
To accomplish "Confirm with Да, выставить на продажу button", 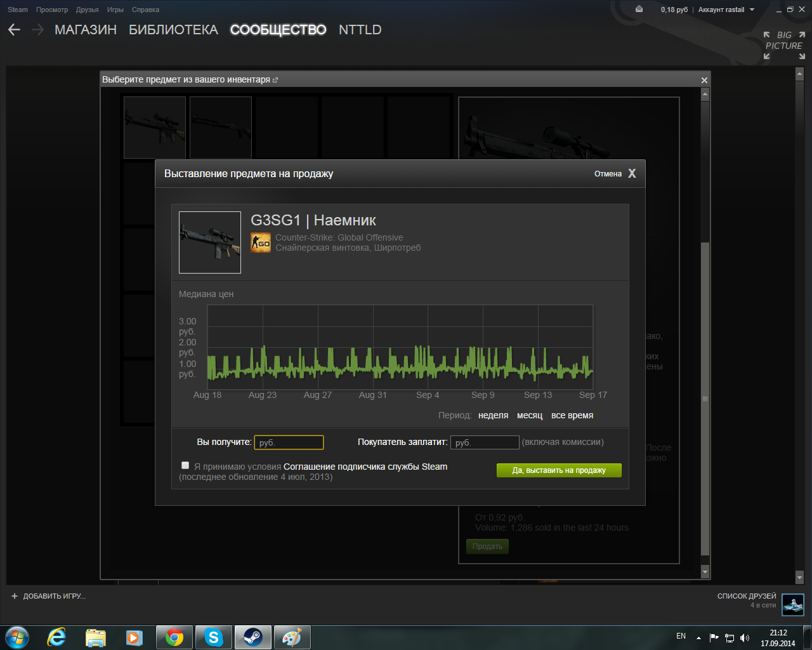I will click(x=559, y=470).
